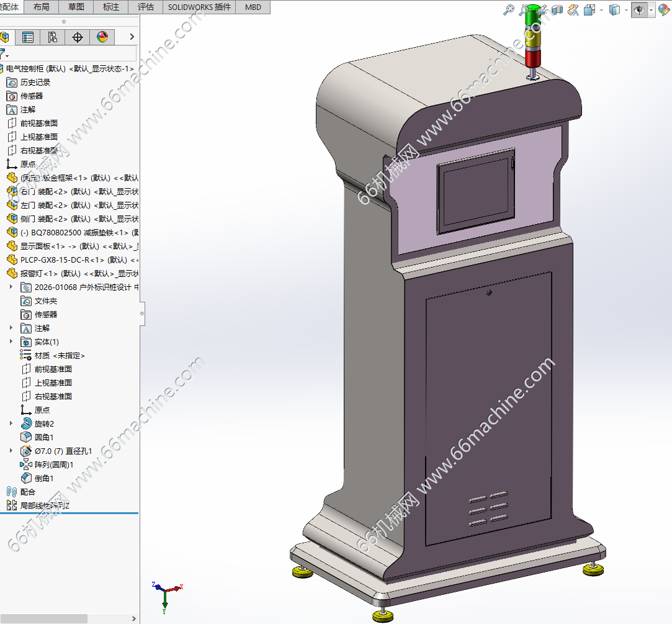The height and width of the screenshot is (624, 672).
Task: Open the SOLIDWORKS 插件 tab
Action: (x=199, y=7)
